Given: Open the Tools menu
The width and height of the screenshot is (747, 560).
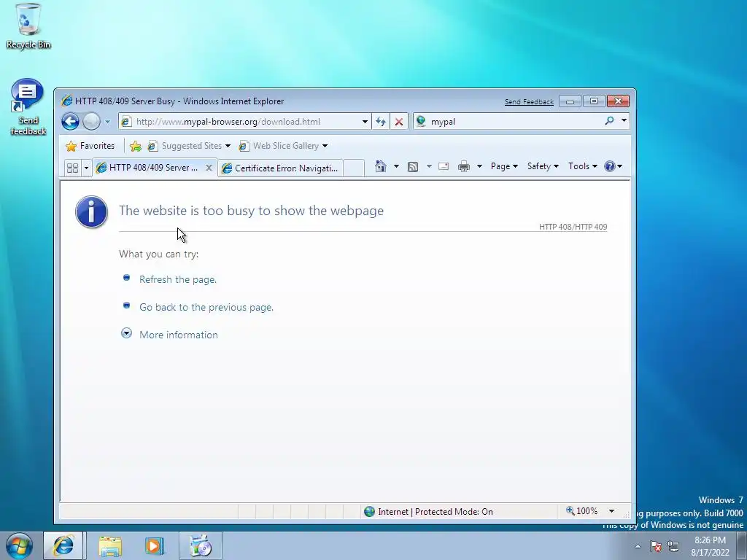Looking at the screenshot, I should click(x=582, y=166).
